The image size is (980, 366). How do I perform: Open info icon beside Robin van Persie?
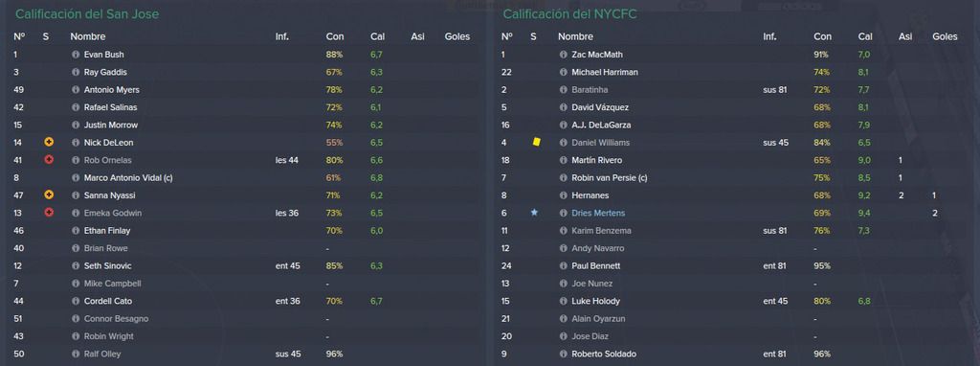click(563, 177)
